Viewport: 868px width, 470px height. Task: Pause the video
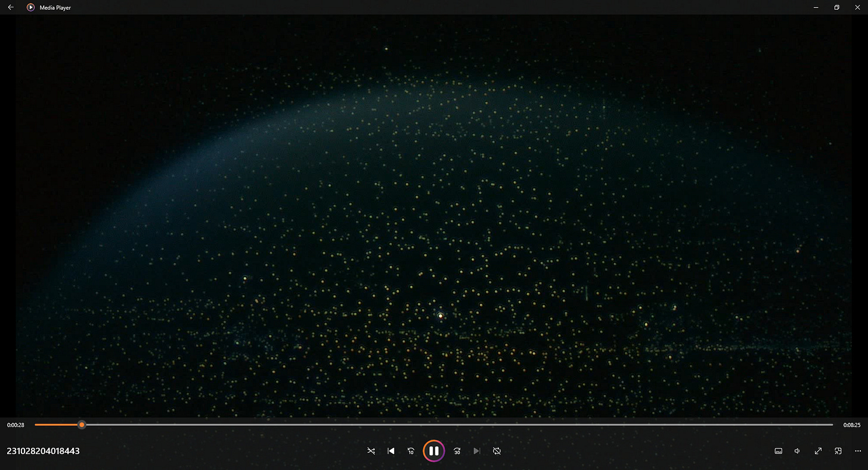[434, 451]
